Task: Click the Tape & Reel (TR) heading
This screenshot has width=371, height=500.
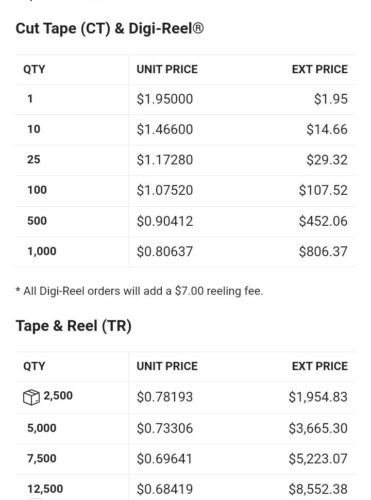Action: [74, 326]
